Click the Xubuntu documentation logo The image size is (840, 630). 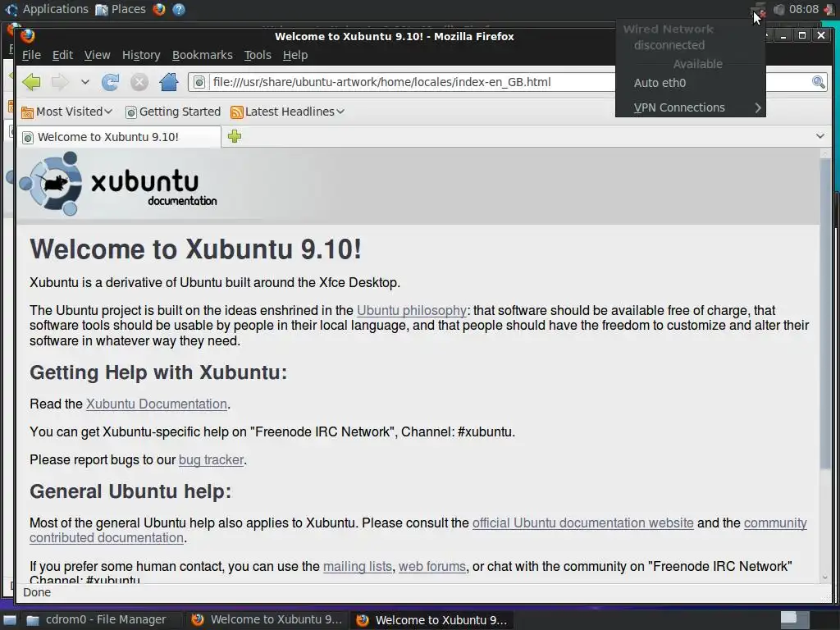point(118,184)
